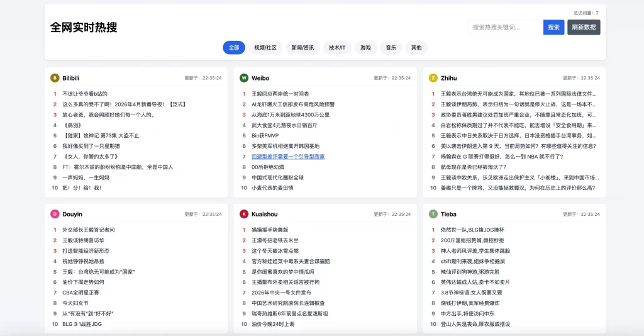Screen dimensions: 644x336
Task: Filter by the 音乐 tab
Action: pyautogui.click(x=391, y=48)
